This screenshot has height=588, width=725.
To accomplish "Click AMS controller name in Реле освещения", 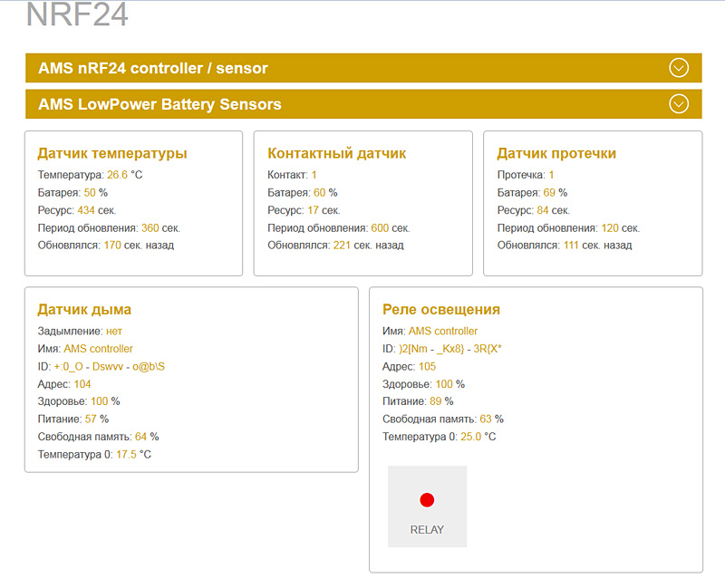I will point(442,332).
